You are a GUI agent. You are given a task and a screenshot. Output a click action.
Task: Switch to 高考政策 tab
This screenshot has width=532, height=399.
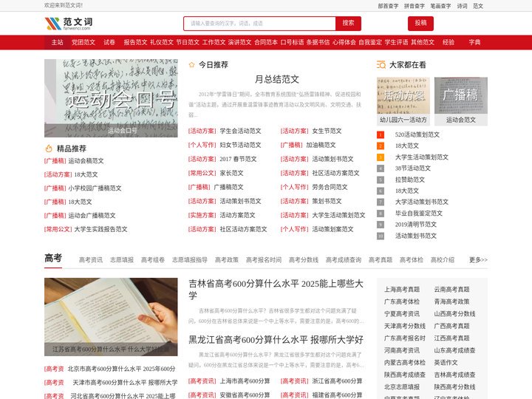tap(227, 260)
